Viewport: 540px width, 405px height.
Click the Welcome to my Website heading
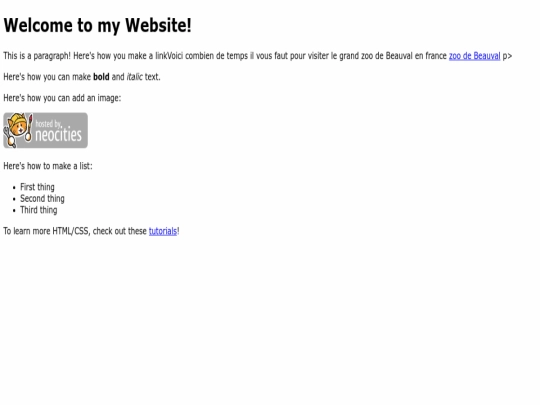click(x=97, y=25)
